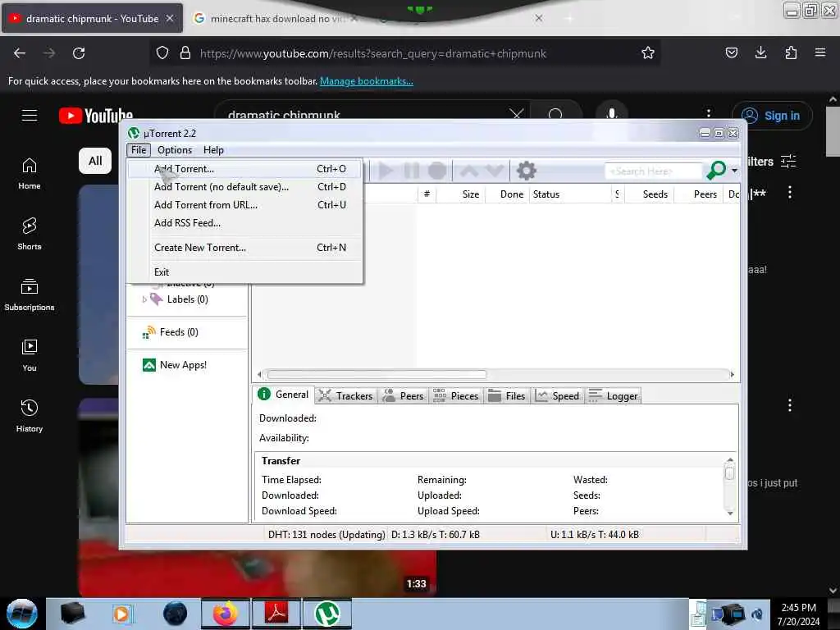Screen dimensions: 840x630
Task: Switch to the Peers tab
Action: point(403,396)
